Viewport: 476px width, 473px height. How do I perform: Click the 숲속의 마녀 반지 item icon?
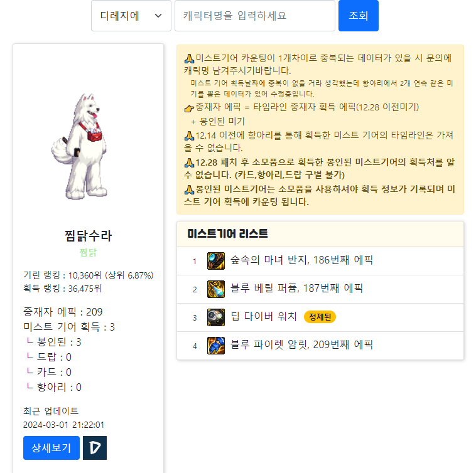tap(216, 261)
